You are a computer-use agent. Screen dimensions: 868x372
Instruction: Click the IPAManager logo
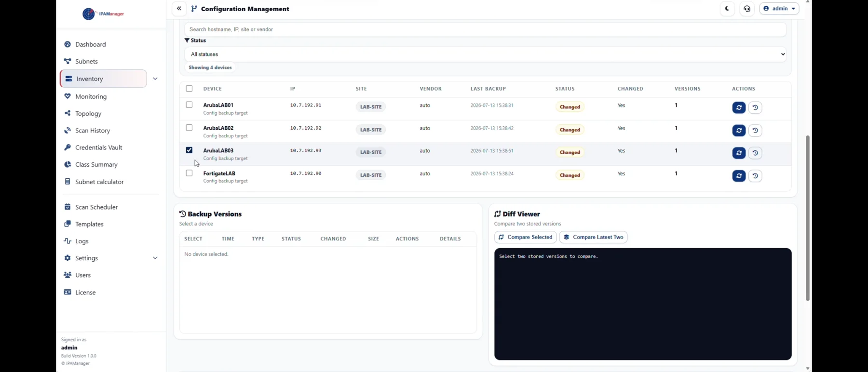click(x=103, y=14)
